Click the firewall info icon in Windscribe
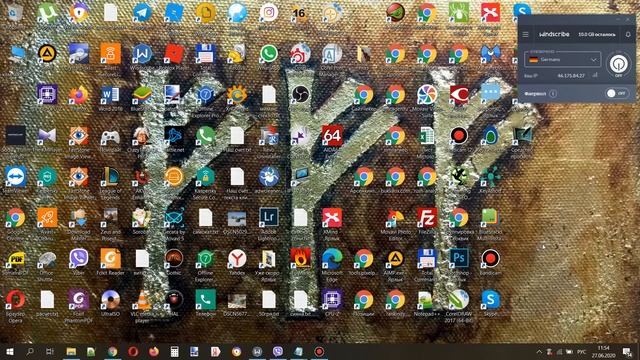Image resolution: width=640 pixels, height=360 pixels. tap(553, 93)
